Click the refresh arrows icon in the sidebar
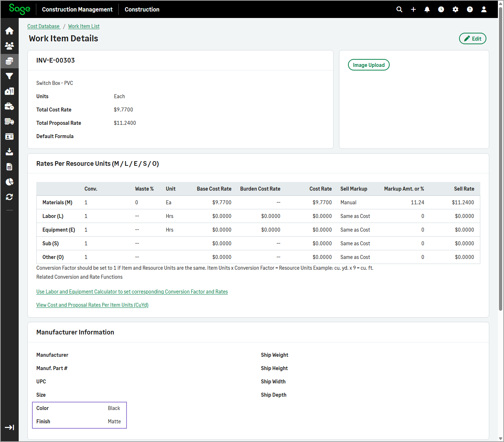This screenshot has width=504, height=442. coord(9,197)
